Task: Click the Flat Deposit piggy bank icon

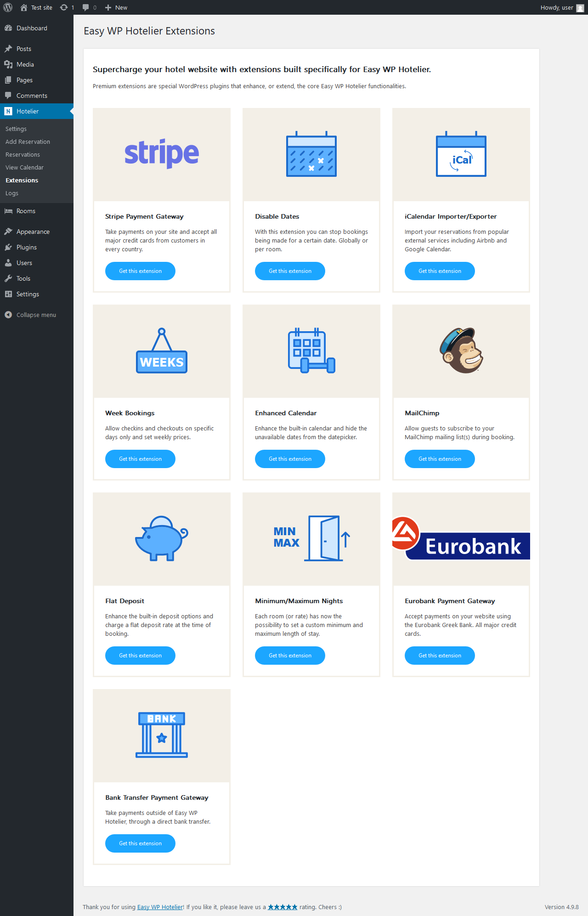Action: [162, 538]
